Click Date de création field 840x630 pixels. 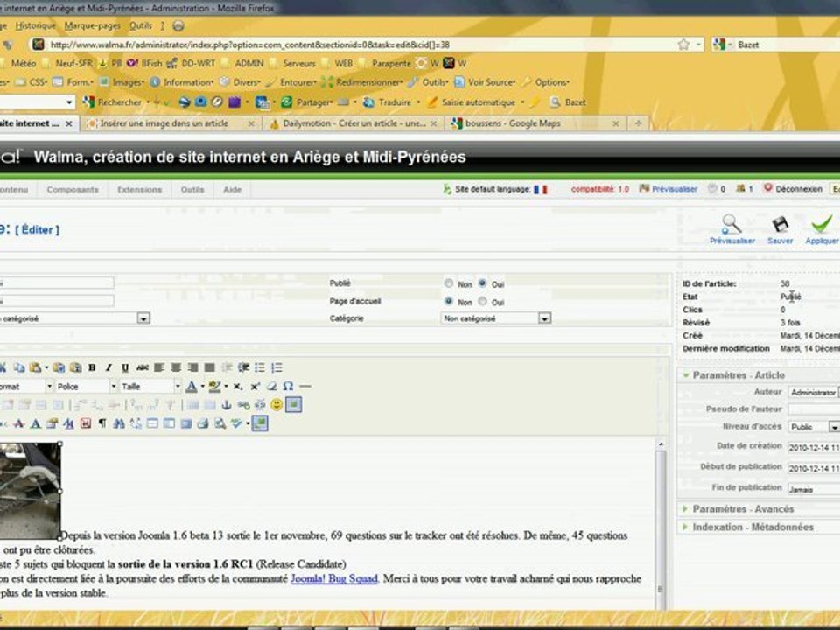(813, 447)
